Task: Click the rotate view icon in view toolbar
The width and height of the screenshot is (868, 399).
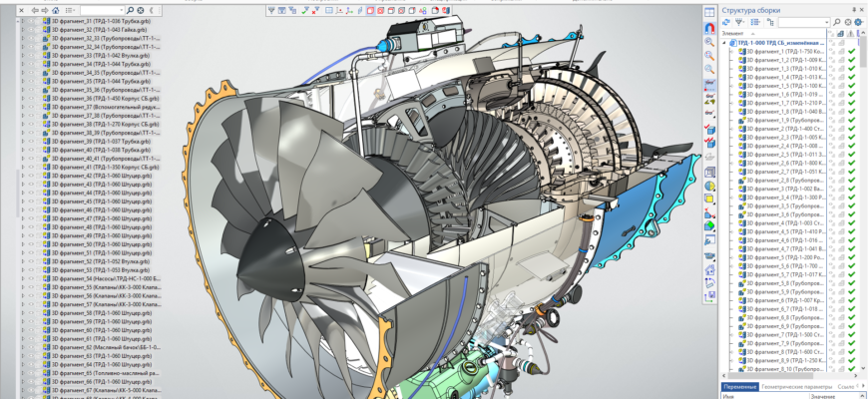Action: (709, 282)
